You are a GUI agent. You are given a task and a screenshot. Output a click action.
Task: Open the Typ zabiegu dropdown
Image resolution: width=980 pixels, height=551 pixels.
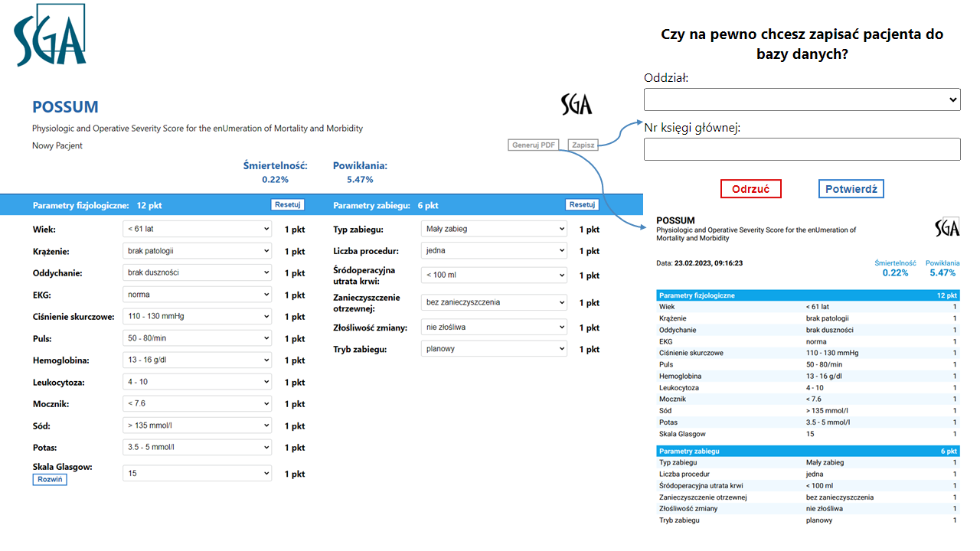coord(495,229)
